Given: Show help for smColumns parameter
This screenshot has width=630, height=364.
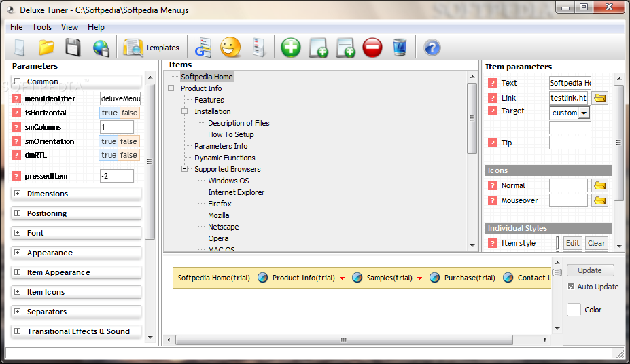Looking at the screenshot, I should 16,127.
